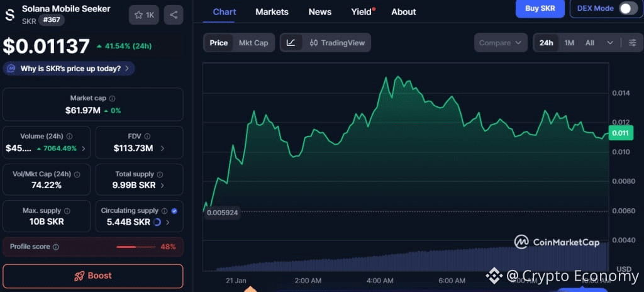Switch to the Chart tab
The width and height of the screenshot is (644, 292).
[225, 12]
